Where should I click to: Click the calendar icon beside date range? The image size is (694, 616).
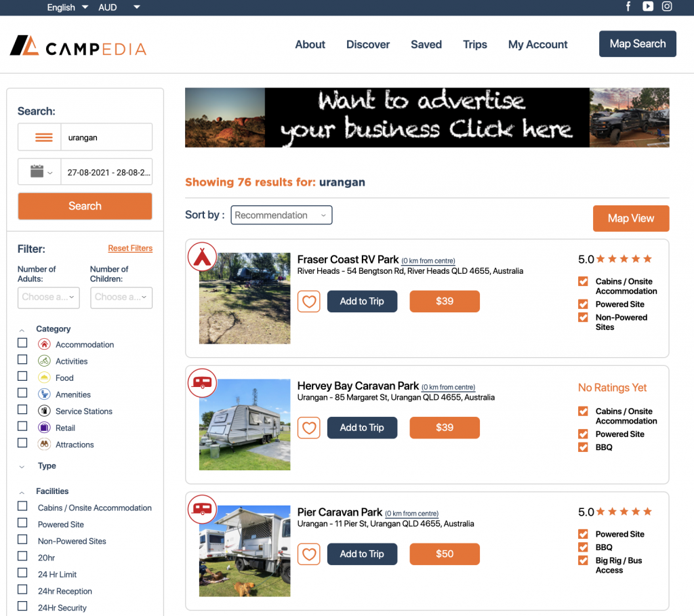[37, 171]
